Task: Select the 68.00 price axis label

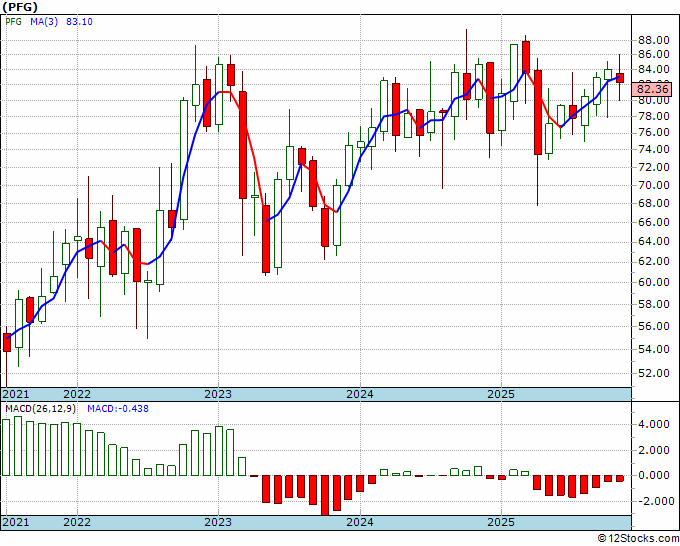Action: 654,203
